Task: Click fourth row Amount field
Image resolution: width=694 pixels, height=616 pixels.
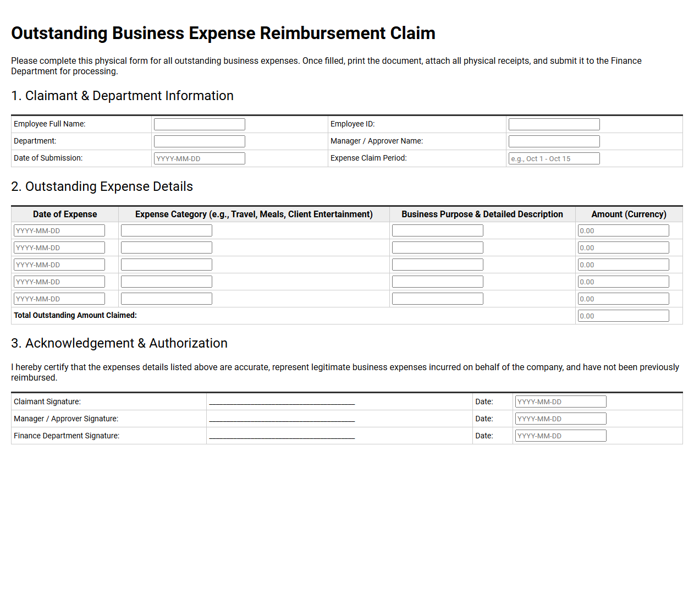Action: click(624, 282)
